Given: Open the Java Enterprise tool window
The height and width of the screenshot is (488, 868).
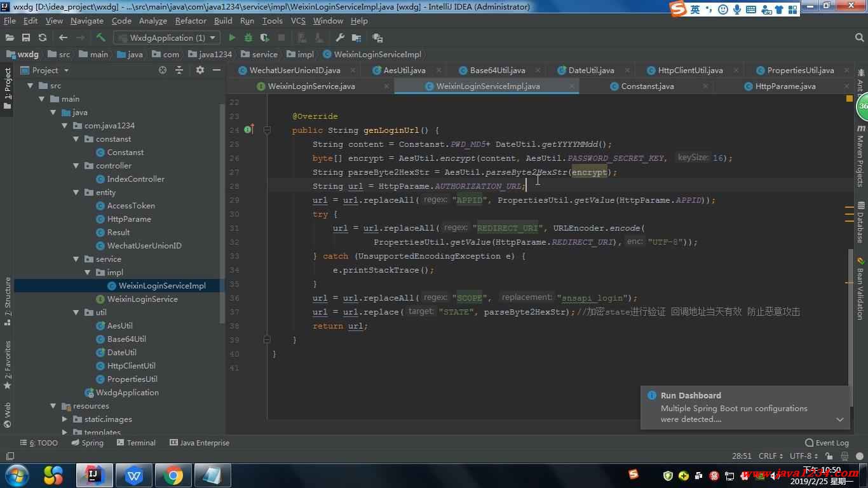Looking at the screenshot, I should click(x=200, y=443).
